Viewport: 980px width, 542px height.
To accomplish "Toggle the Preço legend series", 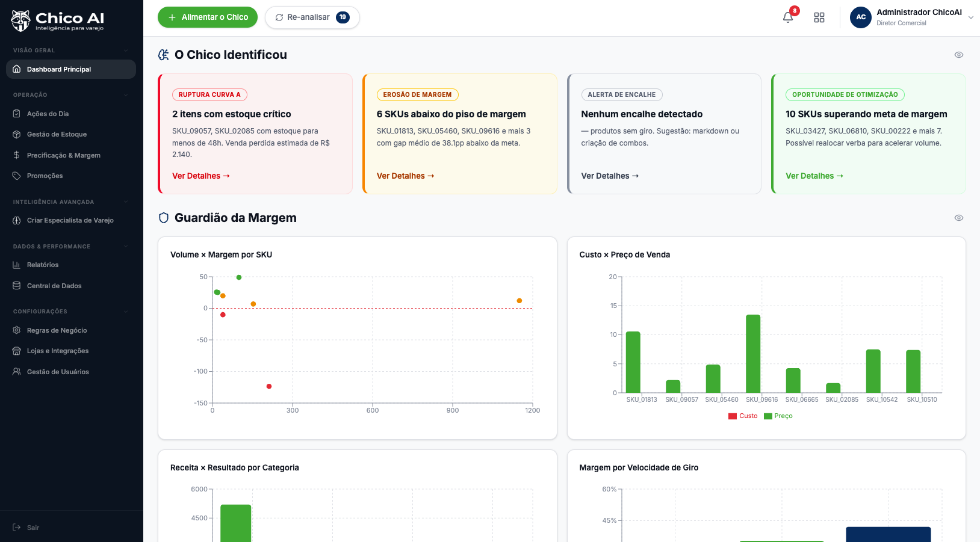I will pos(778,416).
